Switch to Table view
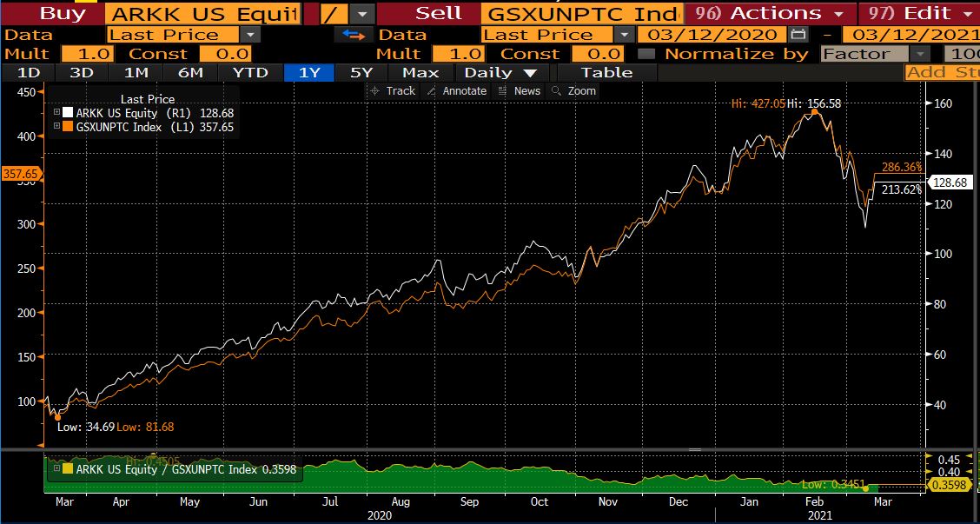The height and width of the screenshot is (524, 980). pyautogui.click(x=607, y=72)
